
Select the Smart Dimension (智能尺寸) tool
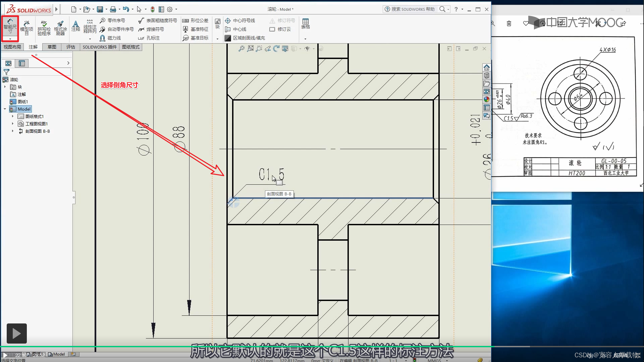point(10,26)
